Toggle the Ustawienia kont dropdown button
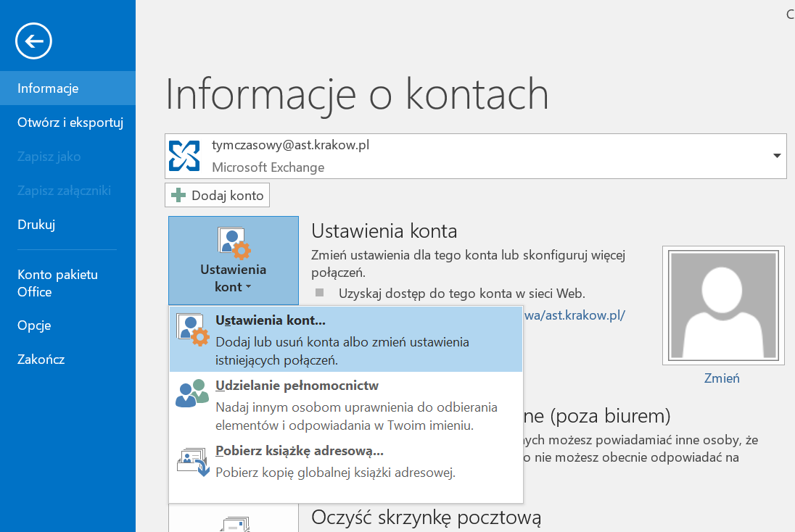This screenshot has width=795, height=532. point(233,260)
